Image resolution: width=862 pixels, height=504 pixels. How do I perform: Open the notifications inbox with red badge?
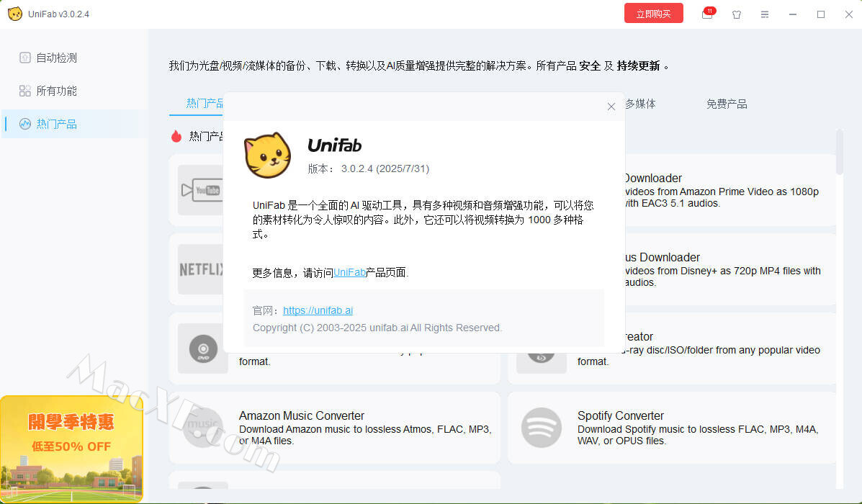pyautogui.click(x=707, y=14)
